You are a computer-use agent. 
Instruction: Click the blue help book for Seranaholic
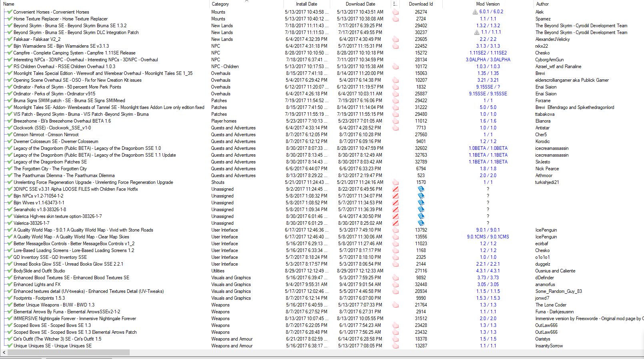pyautogui.click(x=421, y=210)
